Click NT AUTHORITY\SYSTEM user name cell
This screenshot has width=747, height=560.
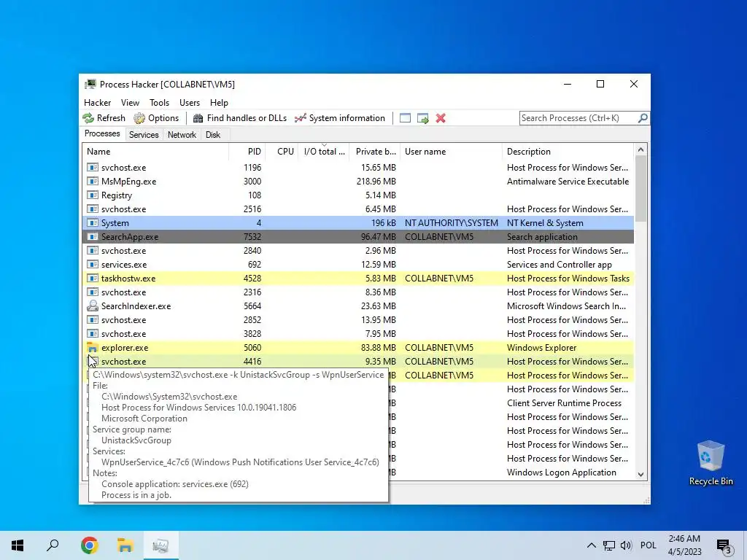451,223
